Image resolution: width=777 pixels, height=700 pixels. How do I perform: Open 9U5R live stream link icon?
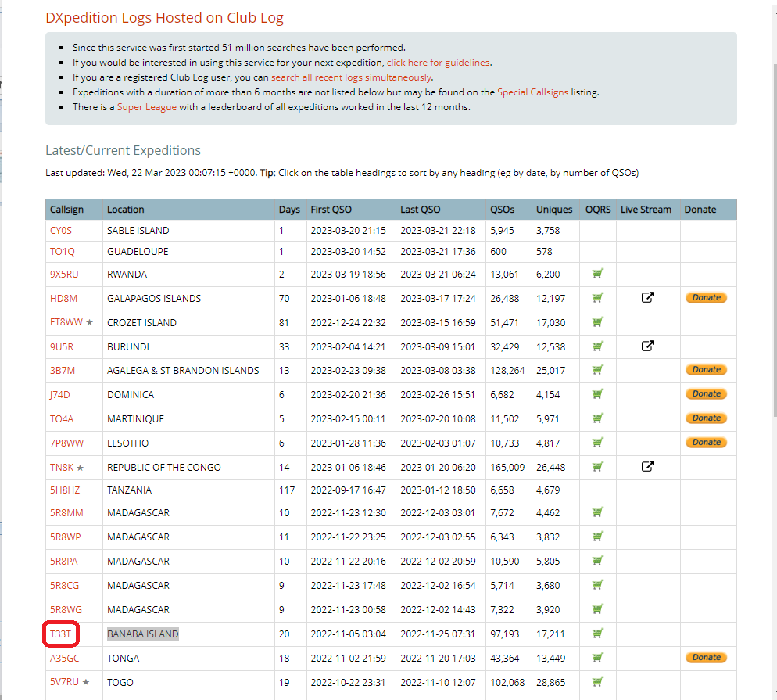click(x=648, y=346)
